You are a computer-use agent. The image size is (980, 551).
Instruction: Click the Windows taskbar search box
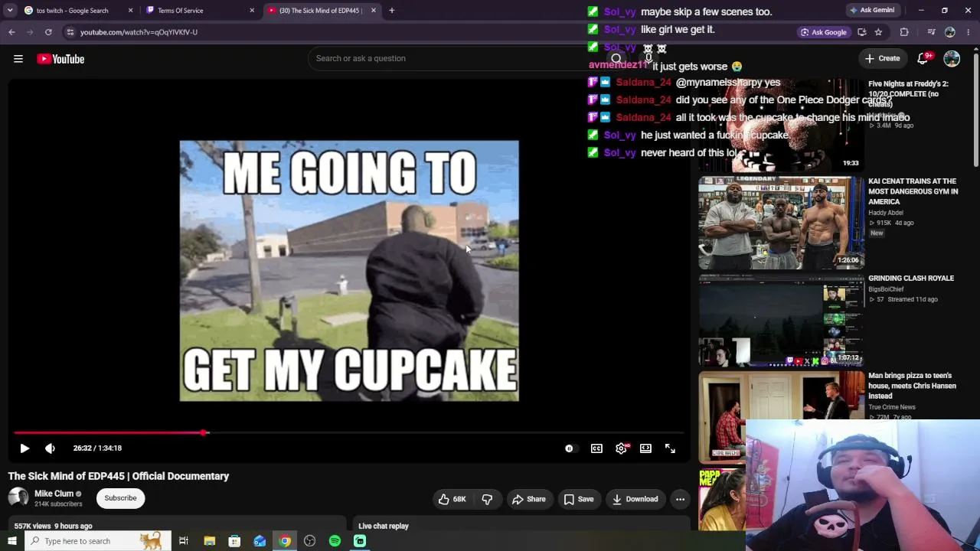97,541
